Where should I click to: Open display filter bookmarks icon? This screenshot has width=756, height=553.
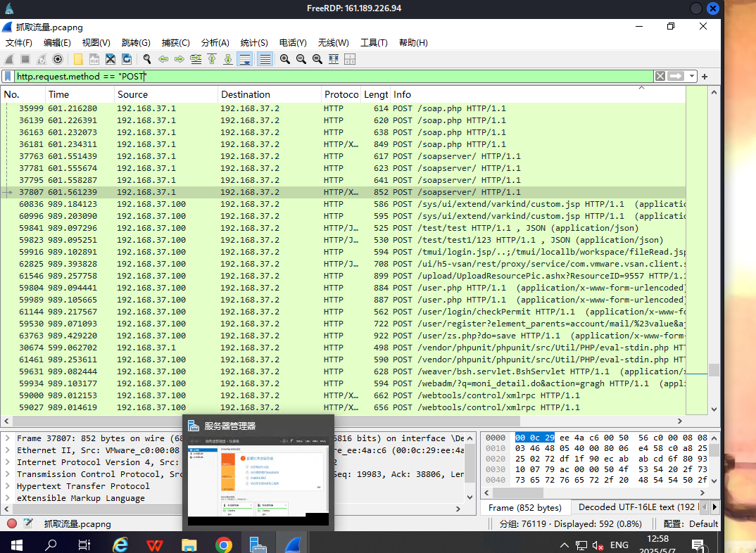(8, 76)
